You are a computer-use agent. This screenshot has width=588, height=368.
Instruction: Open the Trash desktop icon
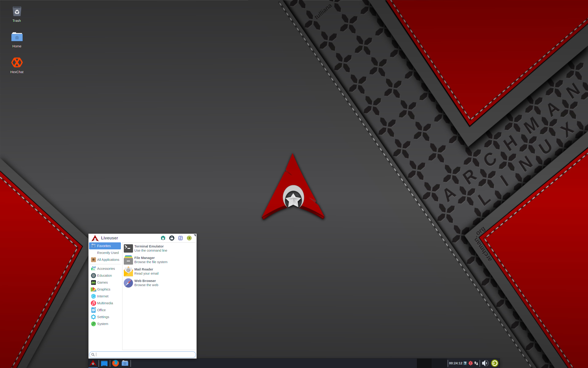(x=17, y=14)
